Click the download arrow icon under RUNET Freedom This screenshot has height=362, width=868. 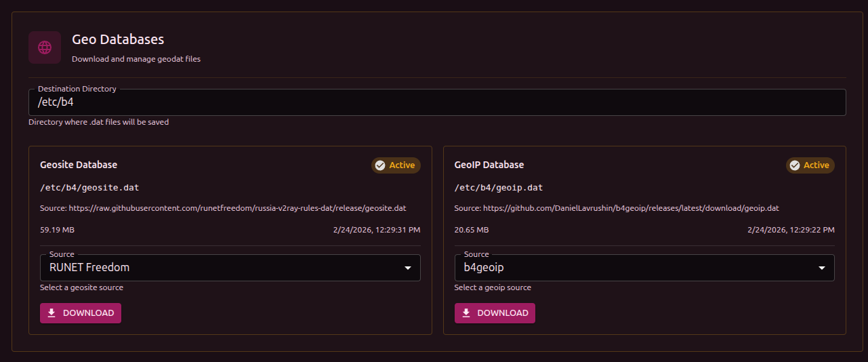click(51, 313)
